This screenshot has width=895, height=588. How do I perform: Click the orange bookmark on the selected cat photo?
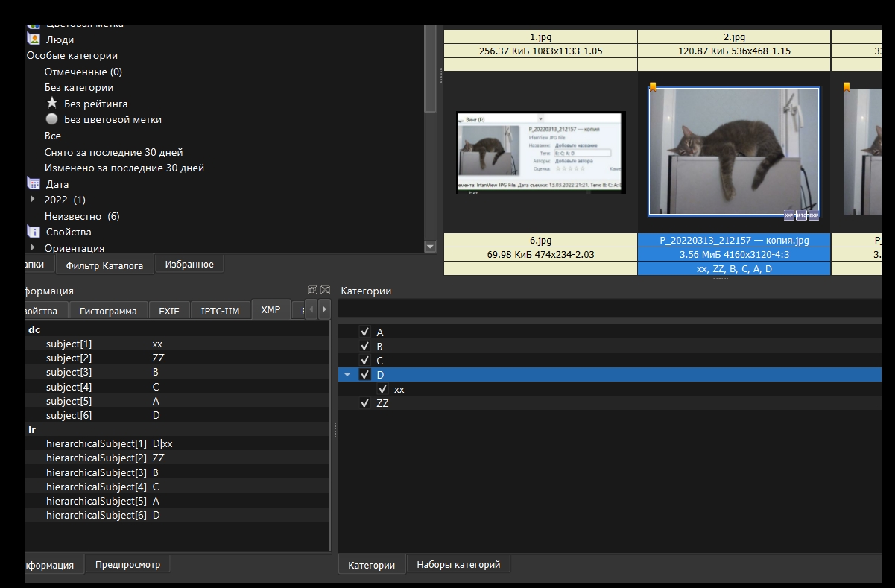click(x=653, y=87)
